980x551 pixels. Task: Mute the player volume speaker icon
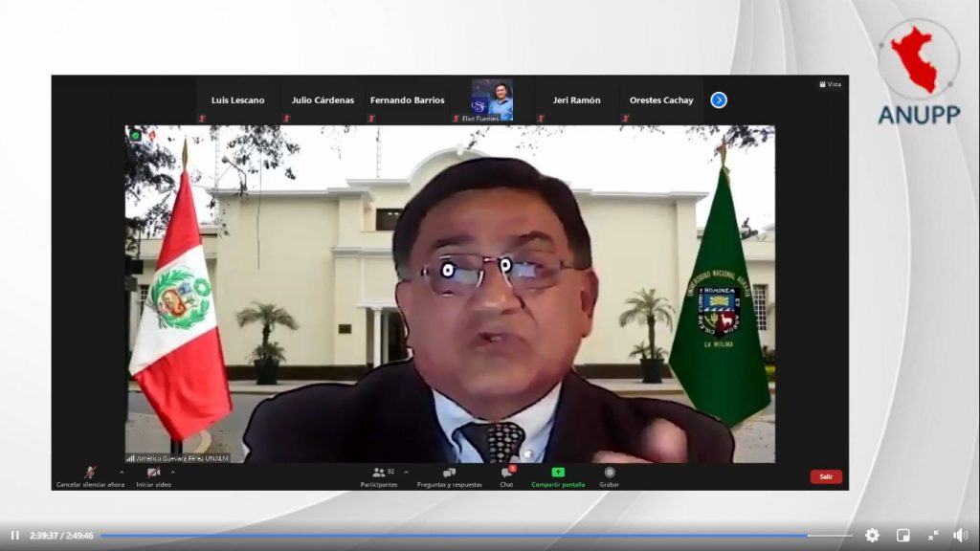point(960,536)
